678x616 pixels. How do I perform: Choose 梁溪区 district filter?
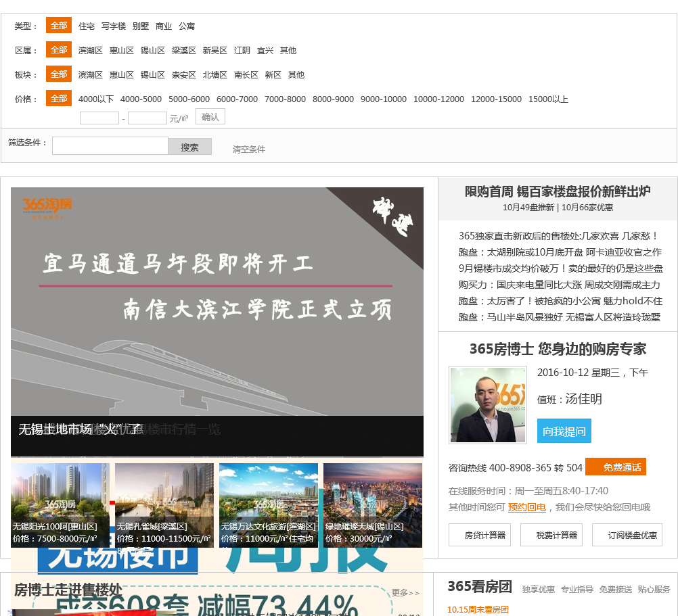coord(184,51)
